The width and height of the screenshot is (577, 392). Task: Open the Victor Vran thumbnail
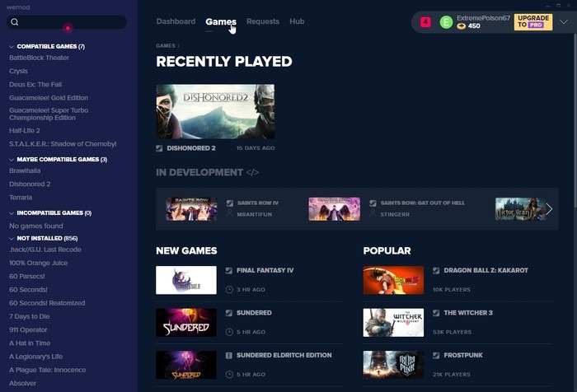pyautogui.click(x=520, y=209)
